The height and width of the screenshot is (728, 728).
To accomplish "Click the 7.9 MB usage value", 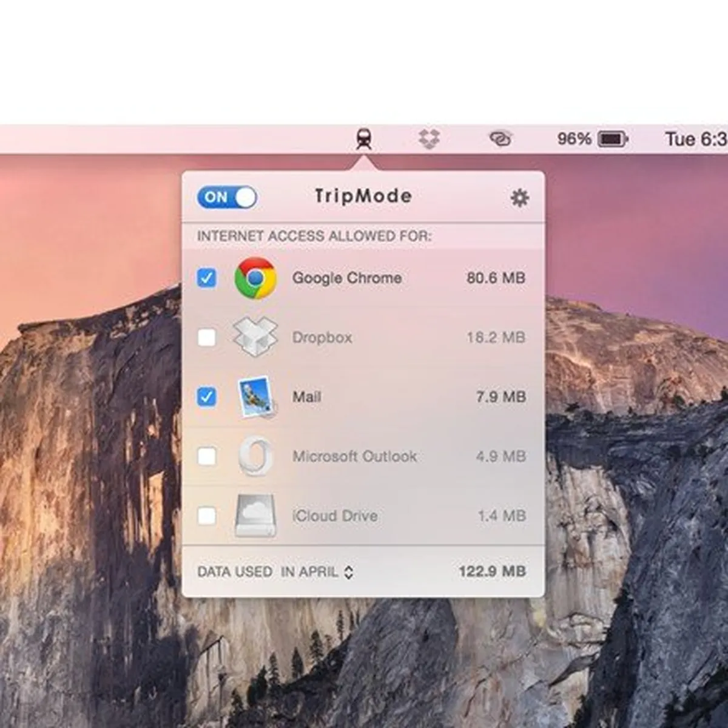I will click(x=501, y=397).
